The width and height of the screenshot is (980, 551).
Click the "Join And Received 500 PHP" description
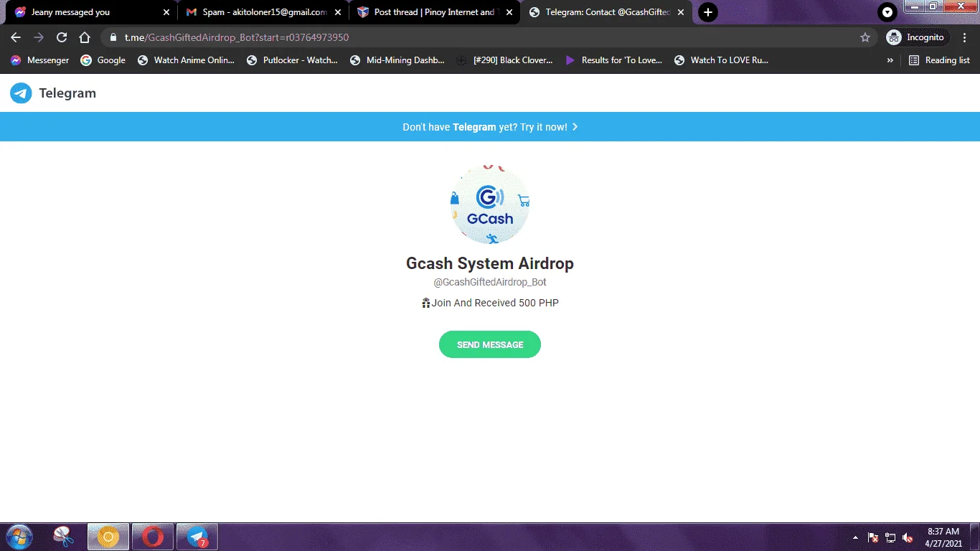490,303
